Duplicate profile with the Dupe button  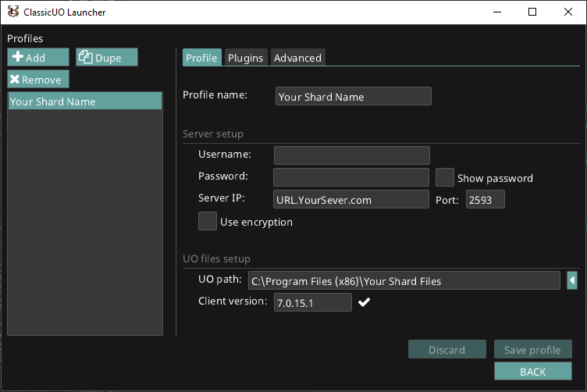tap(107, 57)
